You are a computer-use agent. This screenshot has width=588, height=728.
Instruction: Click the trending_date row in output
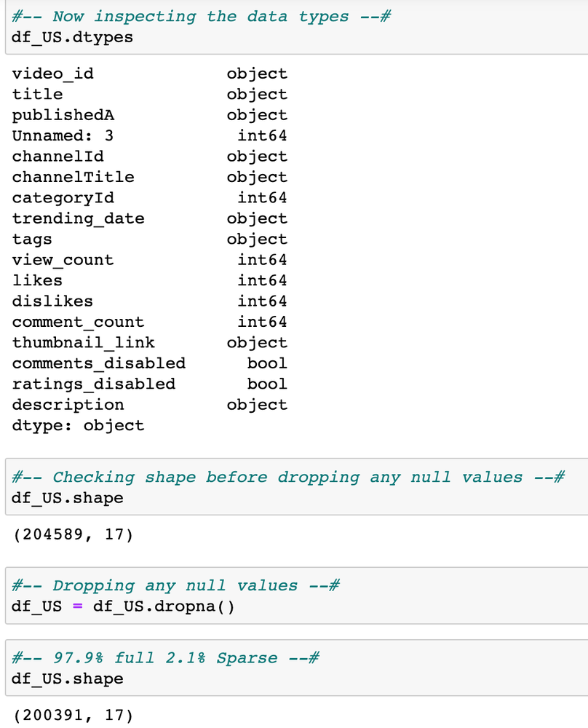(78, 218)
